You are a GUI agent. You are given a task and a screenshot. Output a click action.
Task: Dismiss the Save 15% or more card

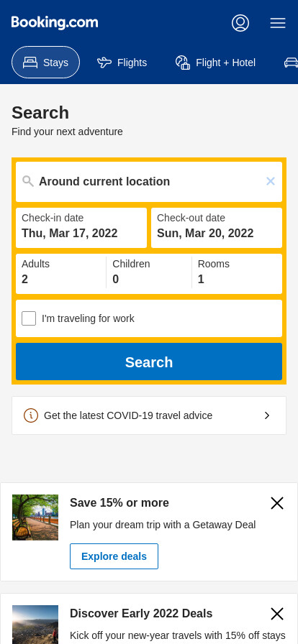coord(277,503)
